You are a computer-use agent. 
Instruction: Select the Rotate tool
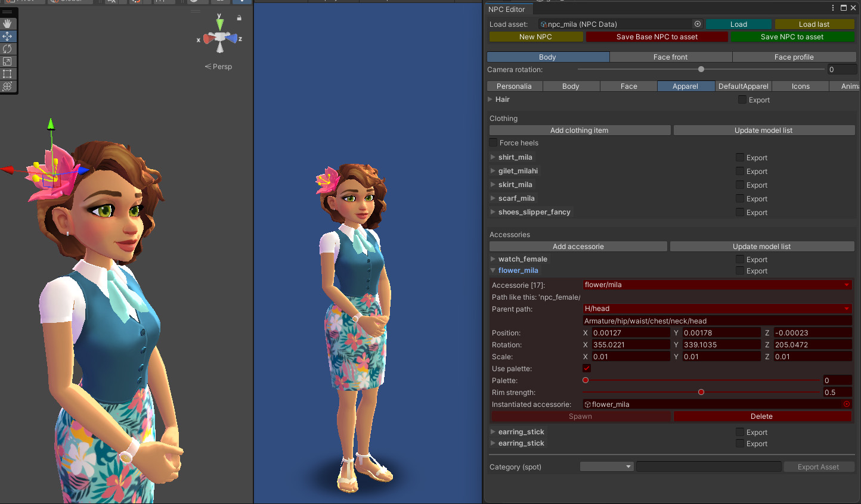[8, 49]
